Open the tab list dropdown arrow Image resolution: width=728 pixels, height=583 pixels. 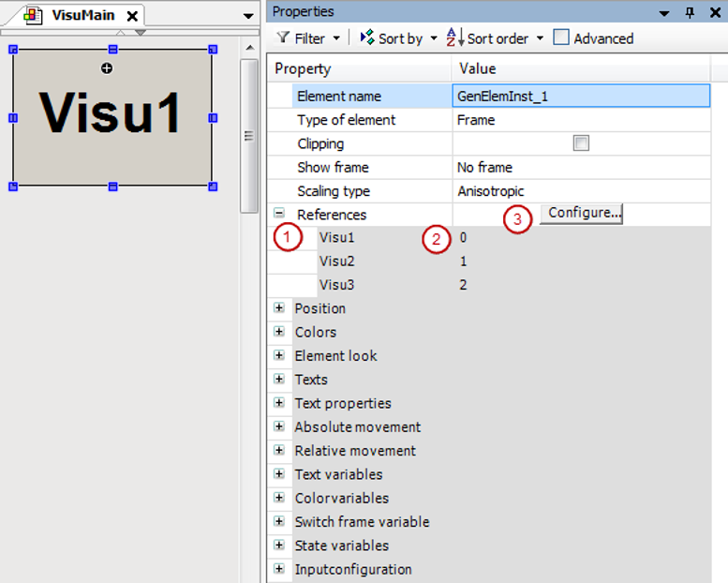click(x=247, y=16)
